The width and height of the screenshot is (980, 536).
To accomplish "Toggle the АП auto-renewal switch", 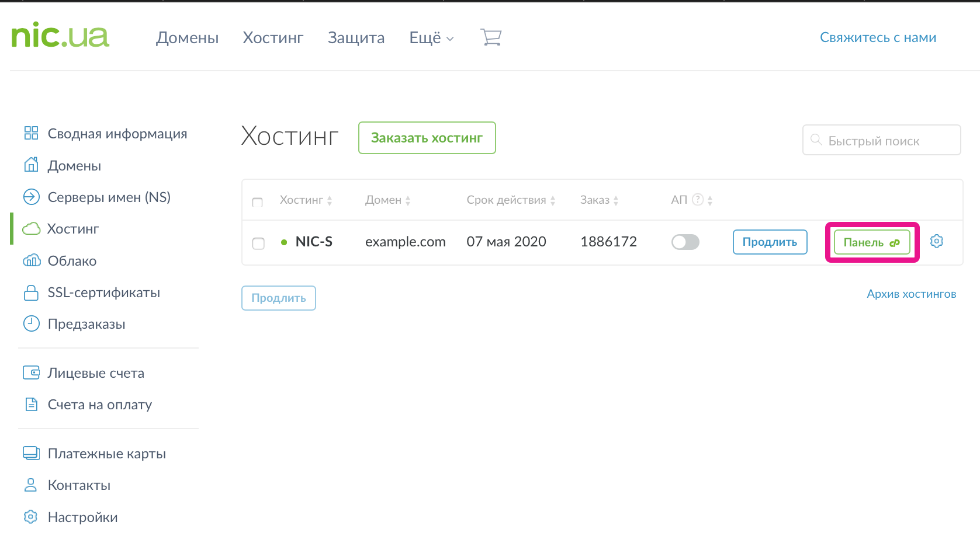I will pos(685,242).
